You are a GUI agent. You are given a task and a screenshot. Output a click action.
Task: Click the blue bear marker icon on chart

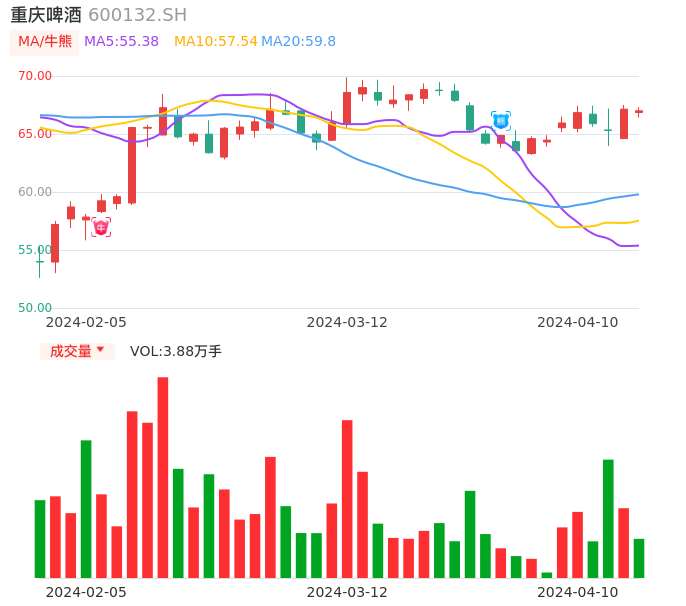501,121
